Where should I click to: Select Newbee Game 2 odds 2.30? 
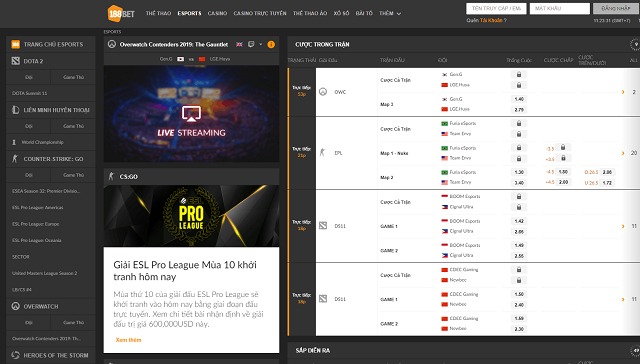pos(519,329)
